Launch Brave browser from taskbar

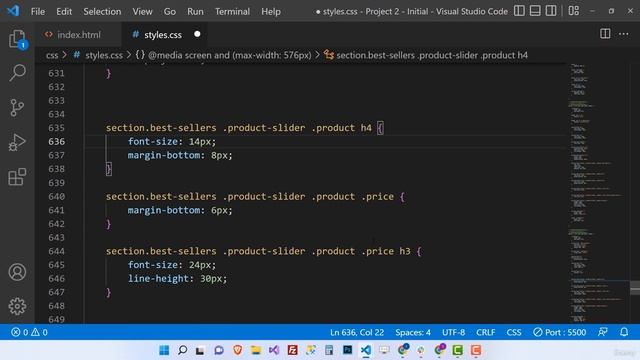238,350
